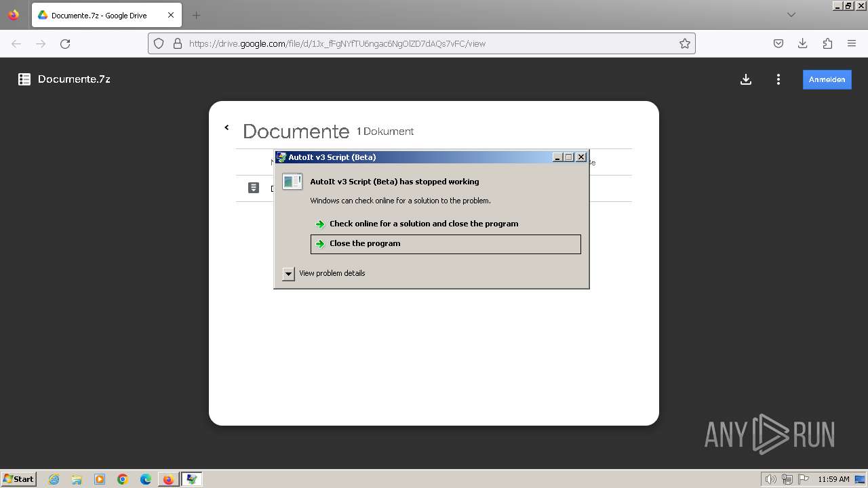Open the Firefox downloads panel
Viewport: 868px width, 488px height.
[x=803, y=43]
